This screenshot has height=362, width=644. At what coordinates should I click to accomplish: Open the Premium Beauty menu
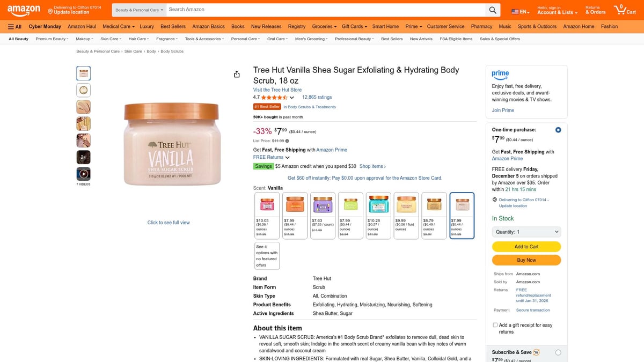pos(52,39)
